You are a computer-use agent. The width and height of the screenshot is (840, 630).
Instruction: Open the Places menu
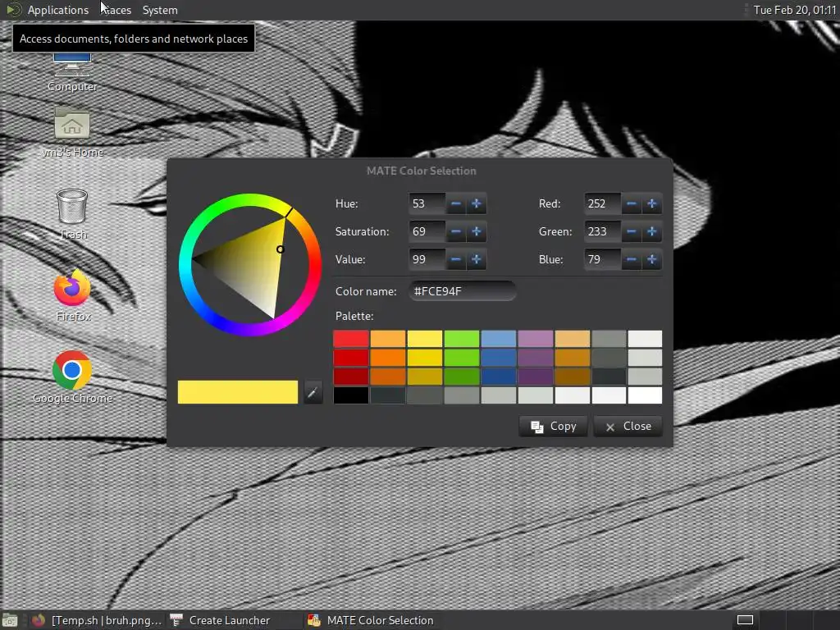pos(116,10)
